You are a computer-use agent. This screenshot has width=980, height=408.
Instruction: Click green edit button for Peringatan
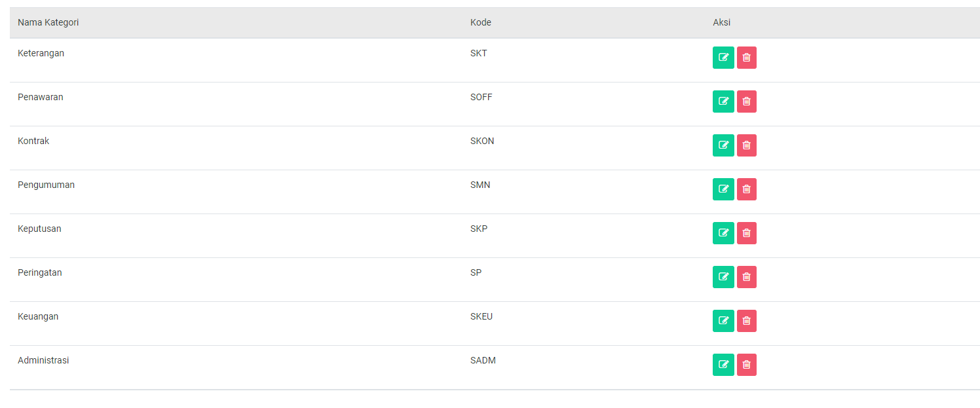pyautogui.click(x=723, y=277)
